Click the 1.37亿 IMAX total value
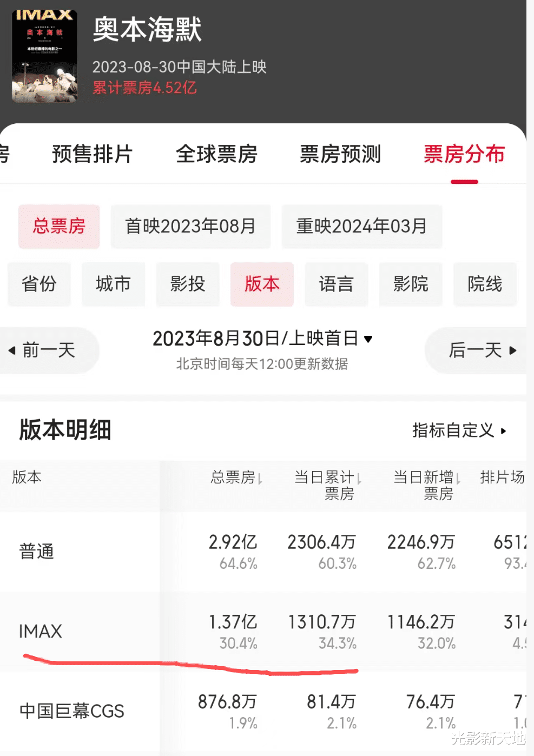Image resolution: width=534 pixels, height=756 pixels. [x=233, y=622]
